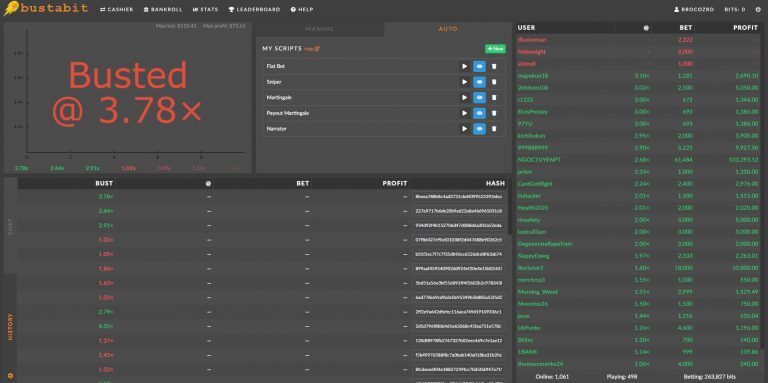Open the Cashier page
This screenshot has width=768, height=383.
click(117, 9)
